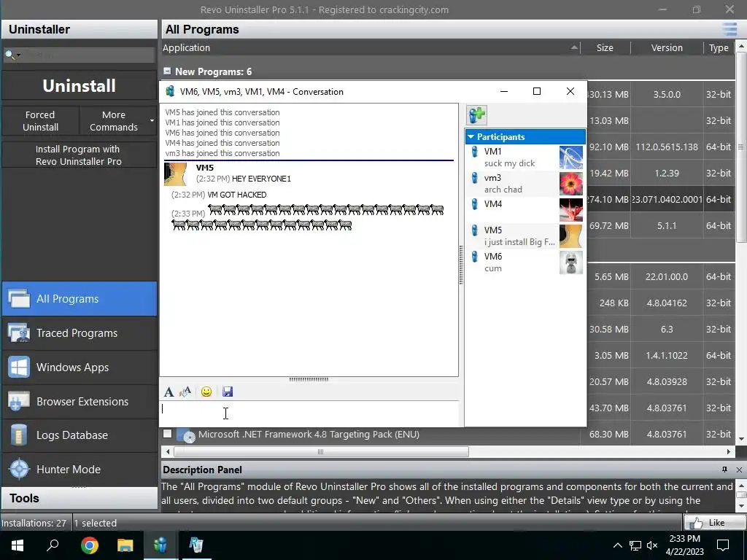The image size is (747, 560).
Task: Select vm3 flower avatar thumbnail
Action: pos(570,184)
